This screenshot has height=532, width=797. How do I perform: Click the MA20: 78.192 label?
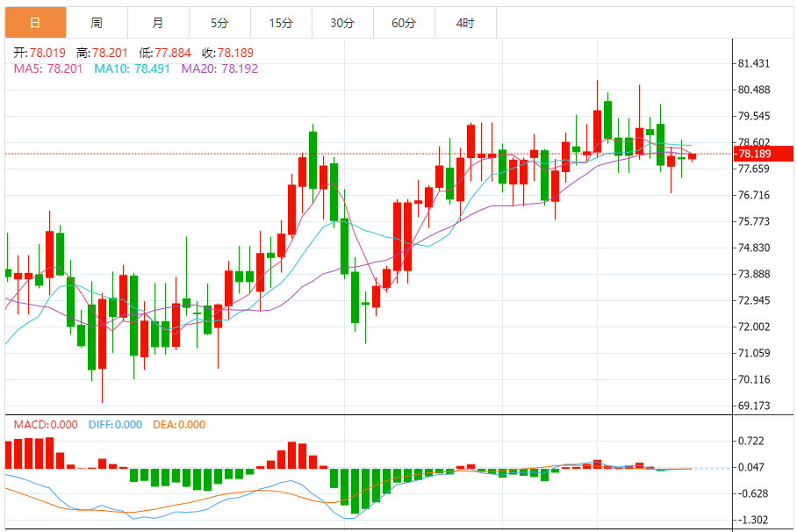(219, 68)
